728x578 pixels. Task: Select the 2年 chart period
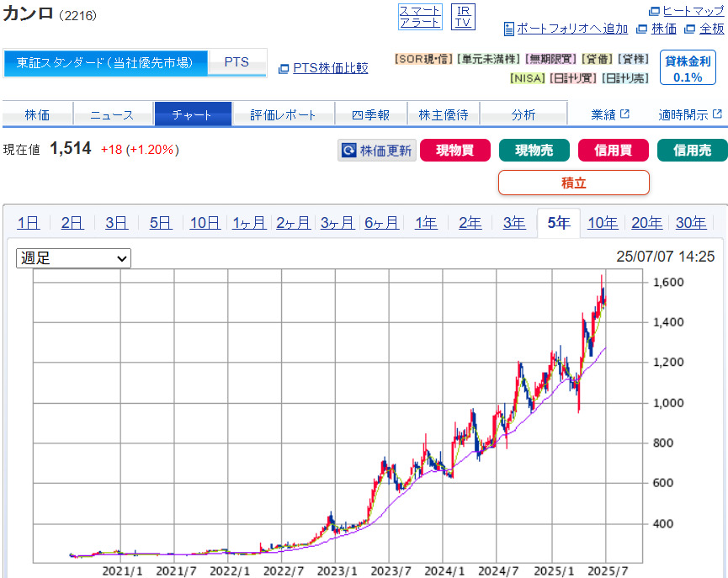(x=470, y=223)
